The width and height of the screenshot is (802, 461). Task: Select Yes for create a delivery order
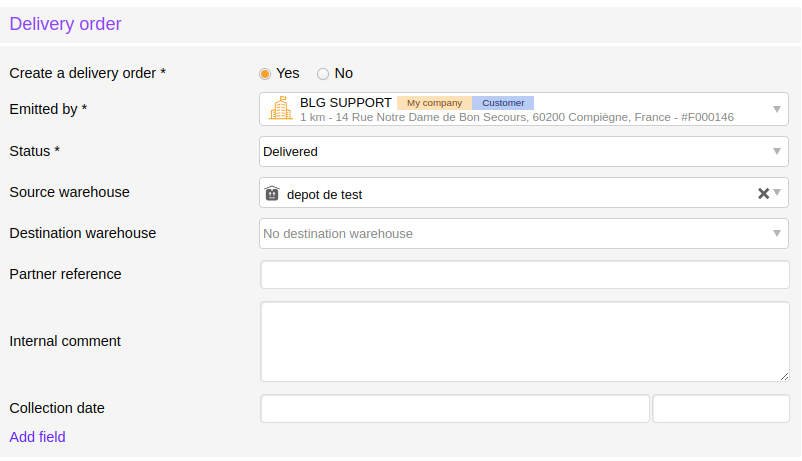click(264, 74)
